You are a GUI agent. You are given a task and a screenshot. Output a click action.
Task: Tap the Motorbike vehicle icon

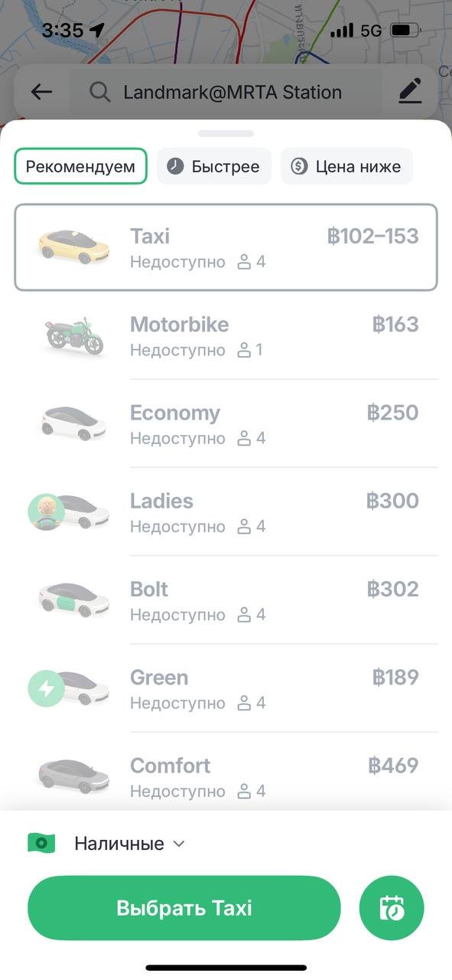tap(74, 335)
